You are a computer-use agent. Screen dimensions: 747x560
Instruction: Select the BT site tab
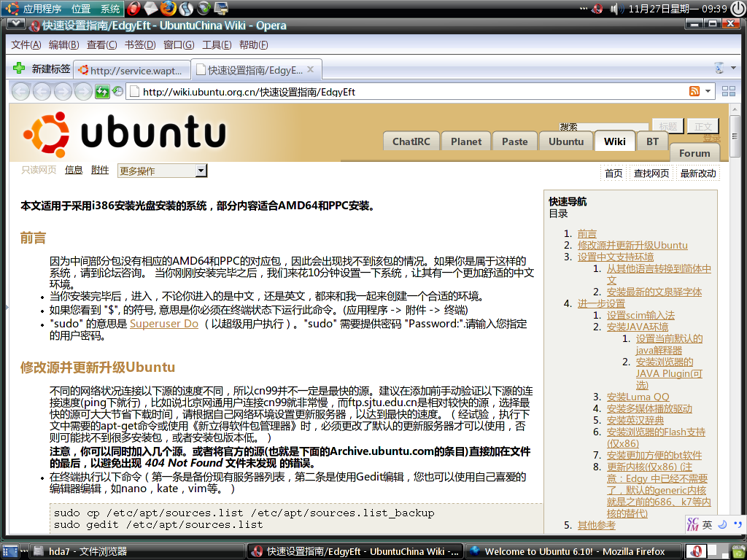pos(653,141)
